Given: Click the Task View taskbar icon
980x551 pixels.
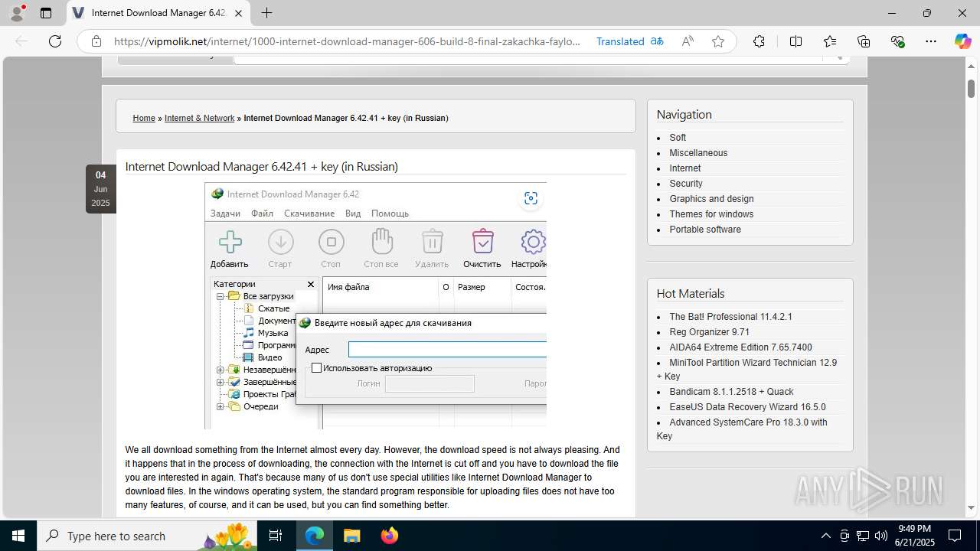Looking at the screenshot, I should [276, 536].
